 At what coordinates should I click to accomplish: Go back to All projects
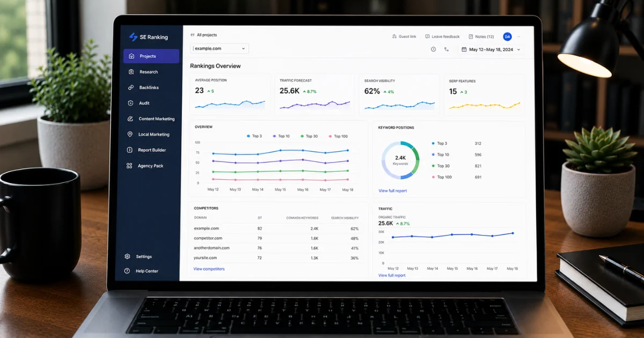[x=204, y=35]
